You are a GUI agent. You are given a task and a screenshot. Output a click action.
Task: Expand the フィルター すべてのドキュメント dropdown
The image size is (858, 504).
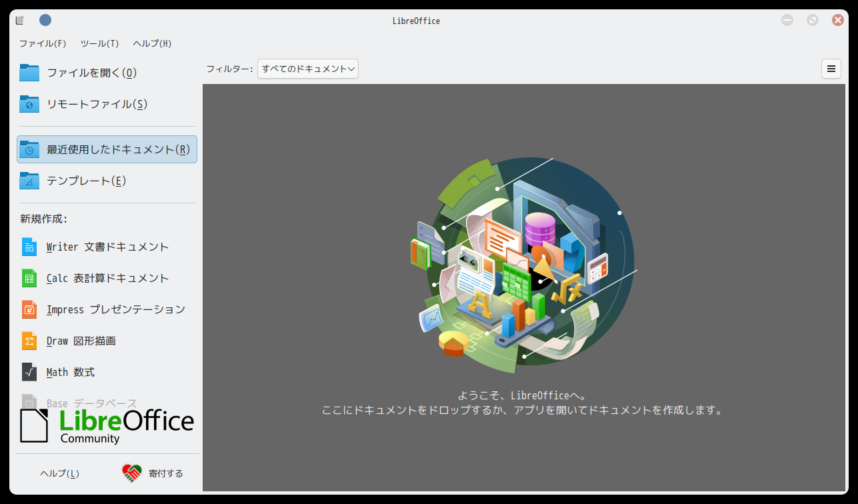click(308, 69)
